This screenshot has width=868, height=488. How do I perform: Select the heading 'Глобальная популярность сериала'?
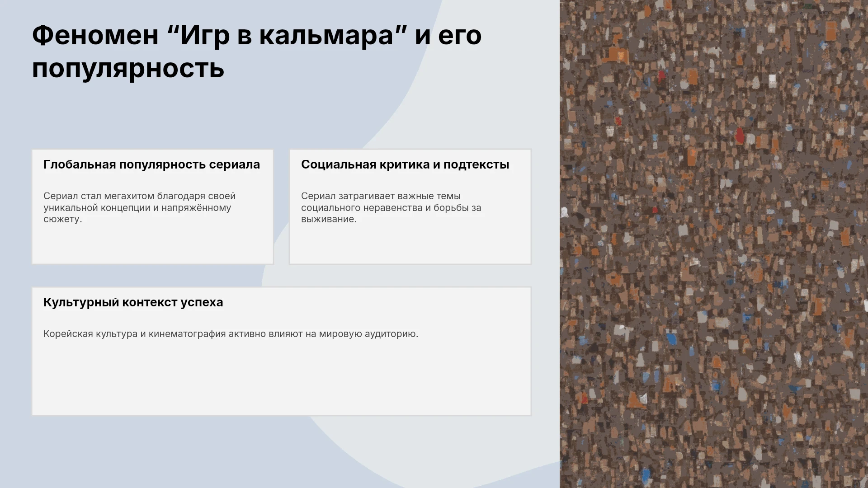point(151,164)
